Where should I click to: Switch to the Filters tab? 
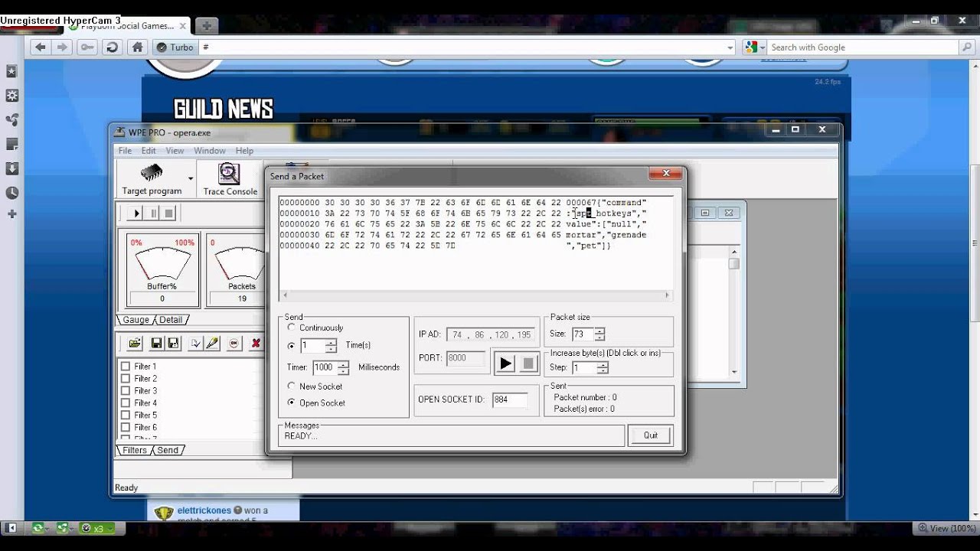[135, 450]
